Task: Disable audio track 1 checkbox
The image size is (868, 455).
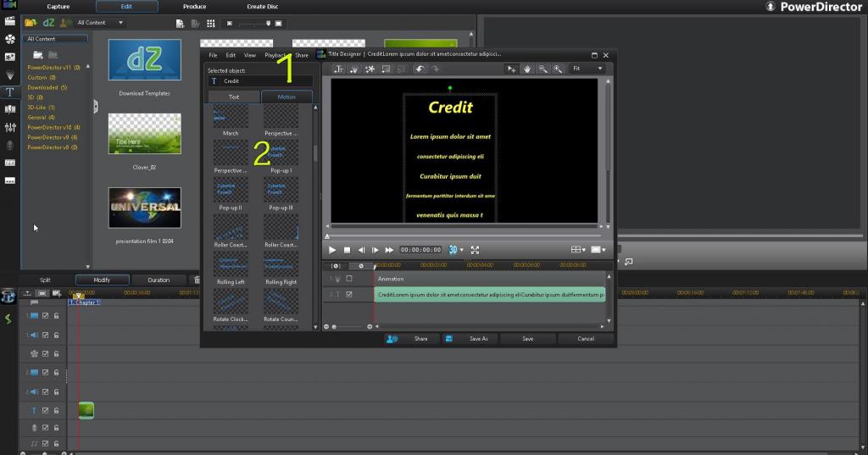Action: click(x=46, y=335)
